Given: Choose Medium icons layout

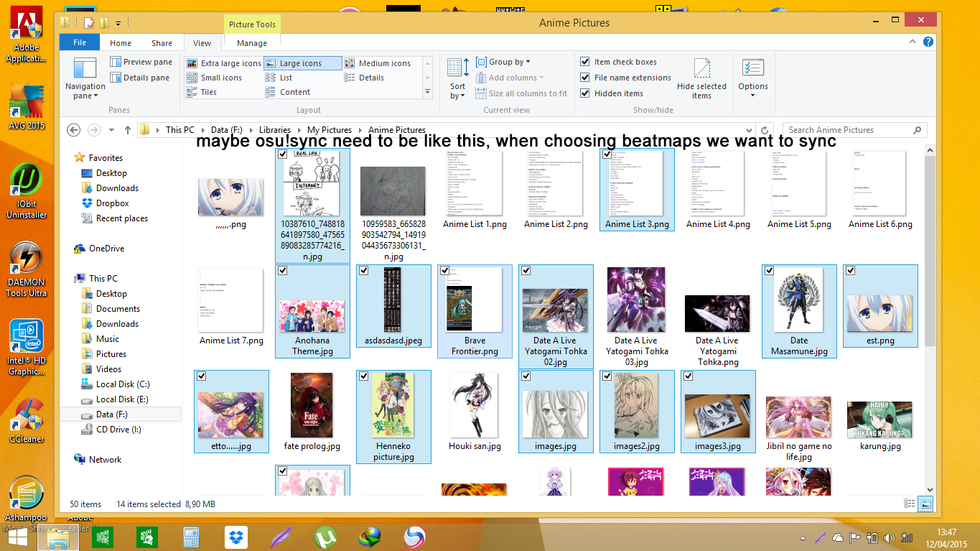Looking at the screenshot, I should coord(378,63).
